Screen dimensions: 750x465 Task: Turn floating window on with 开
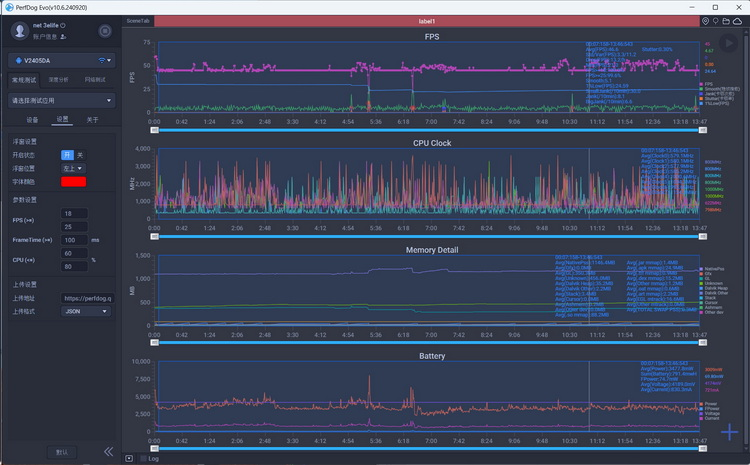(67, 155)
